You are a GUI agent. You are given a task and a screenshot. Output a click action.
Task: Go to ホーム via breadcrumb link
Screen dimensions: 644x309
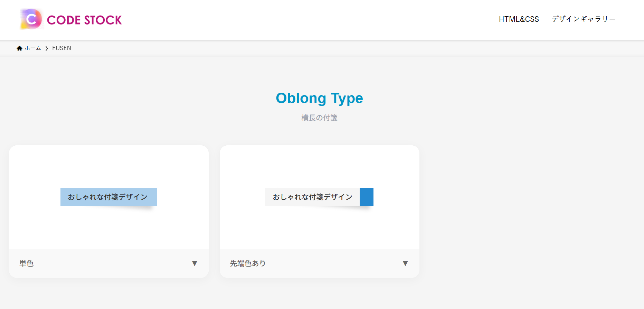click(x=33, y=48)
